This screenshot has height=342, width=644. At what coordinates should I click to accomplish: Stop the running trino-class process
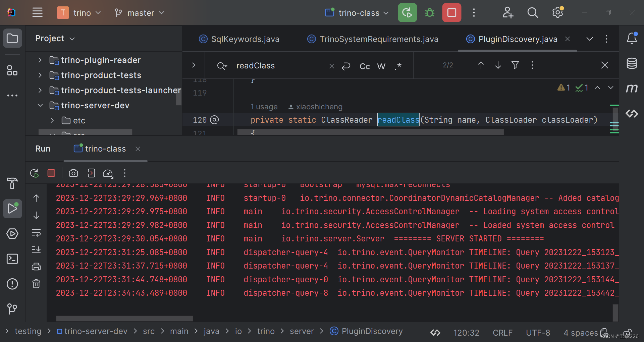(451, 13)
